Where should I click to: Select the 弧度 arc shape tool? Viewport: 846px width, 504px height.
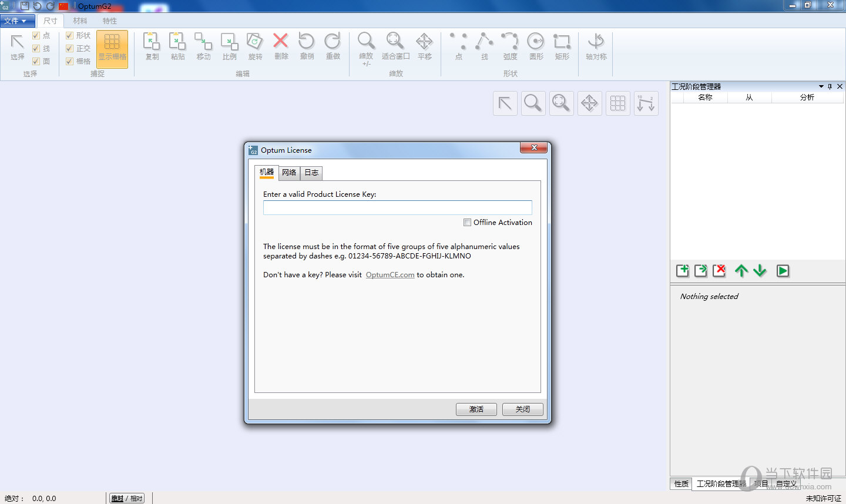[x=510, y=47]
